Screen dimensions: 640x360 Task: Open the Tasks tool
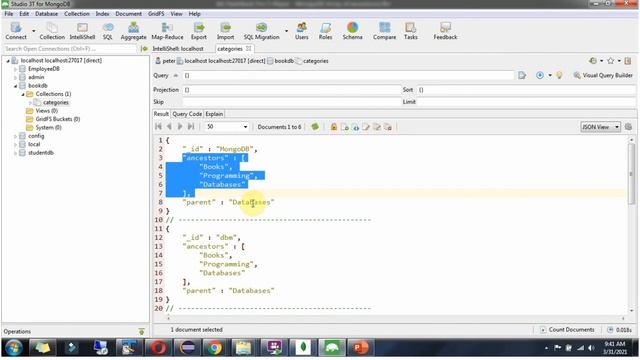click(411, 31)
